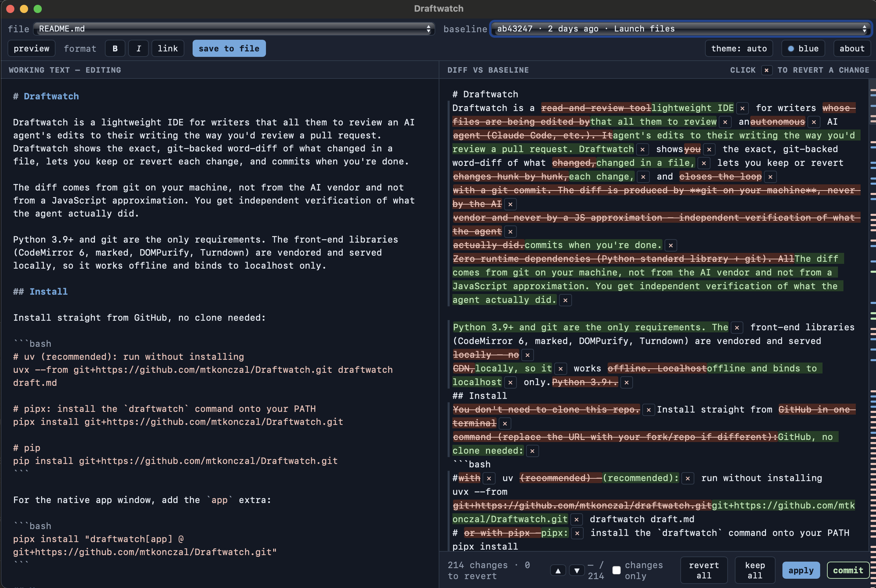Viewport: 876px width, 588px height.
Task: Click the 'save to file' button
Action: pyautogui.click(x=229, y=48)
